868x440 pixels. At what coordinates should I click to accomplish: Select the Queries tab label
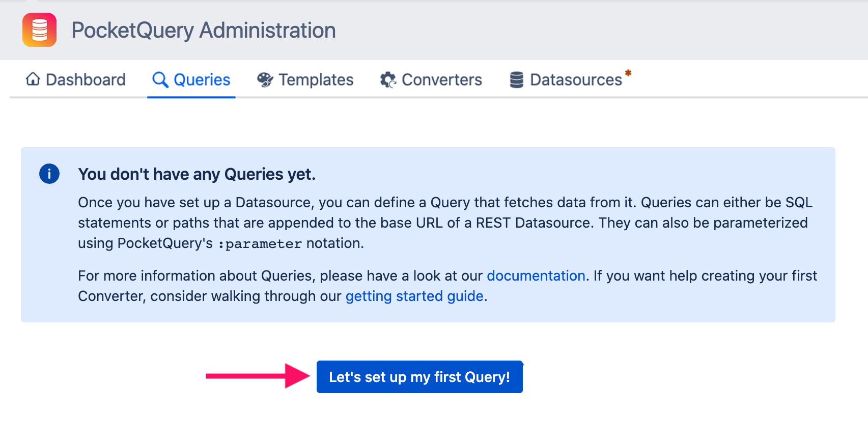(202, 79)
